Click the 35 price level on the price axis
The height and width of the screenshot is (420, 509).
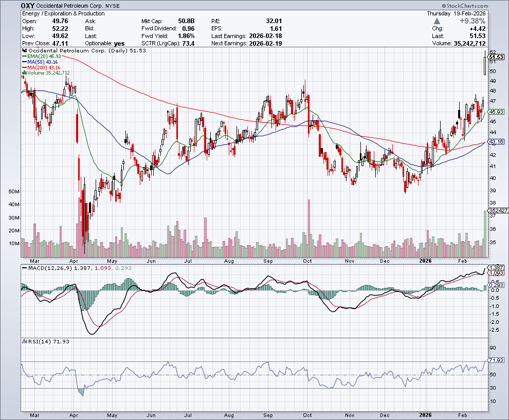[493, 242]
